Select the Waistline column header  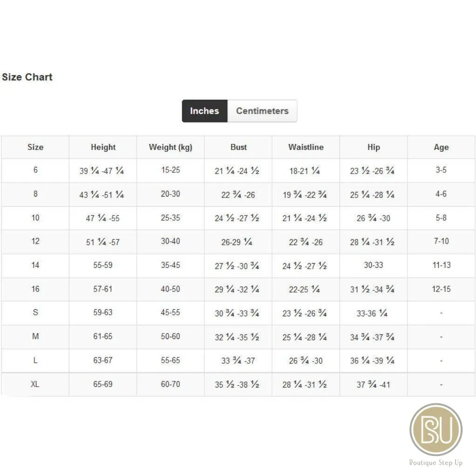[306, 147]
